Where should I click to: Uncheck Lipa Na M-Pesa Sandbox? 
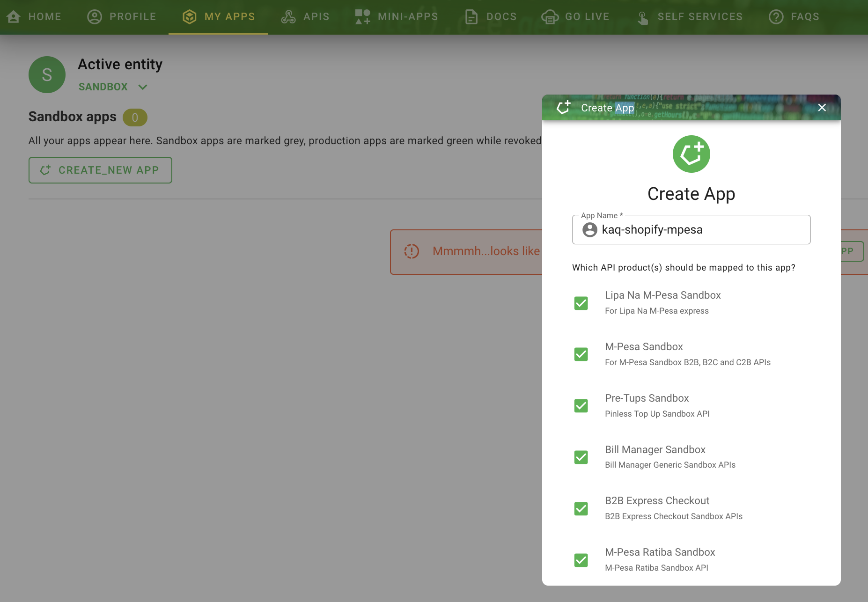pos(581,303)
